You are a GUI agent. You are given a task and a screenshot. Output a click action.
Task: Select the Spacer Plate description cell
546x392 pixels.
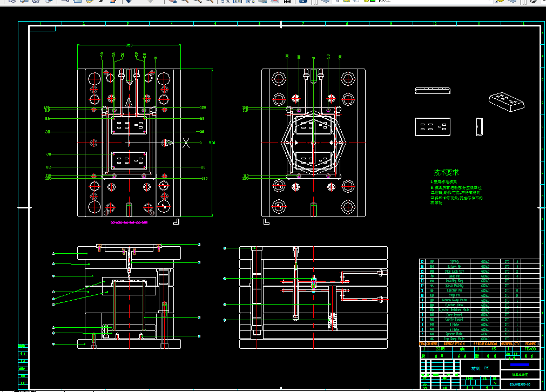tap(454, 334)
